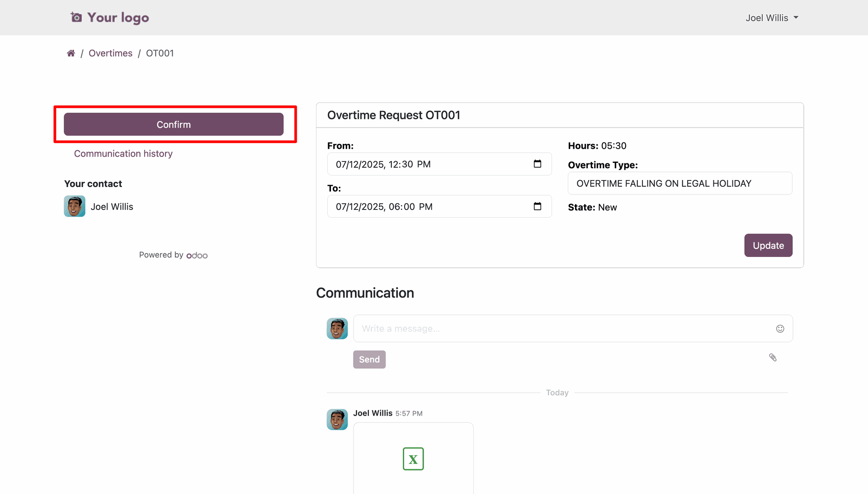Click Joel Willis contact avatar
Image resolution: width=868 pixels, height=494 pixels.
[75, 206]
